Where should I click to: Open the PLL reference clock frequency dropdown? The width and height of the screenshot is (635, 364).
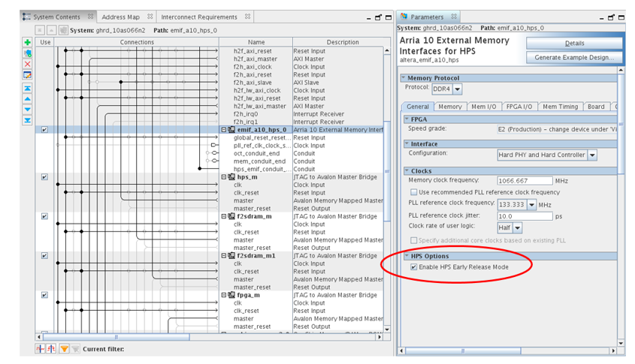532,205
